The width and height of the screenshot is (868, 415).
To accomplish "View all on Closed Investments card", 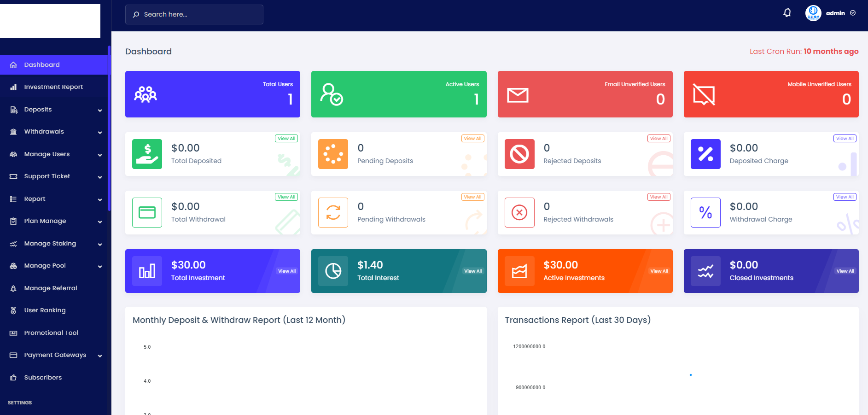I will [845, 271].
